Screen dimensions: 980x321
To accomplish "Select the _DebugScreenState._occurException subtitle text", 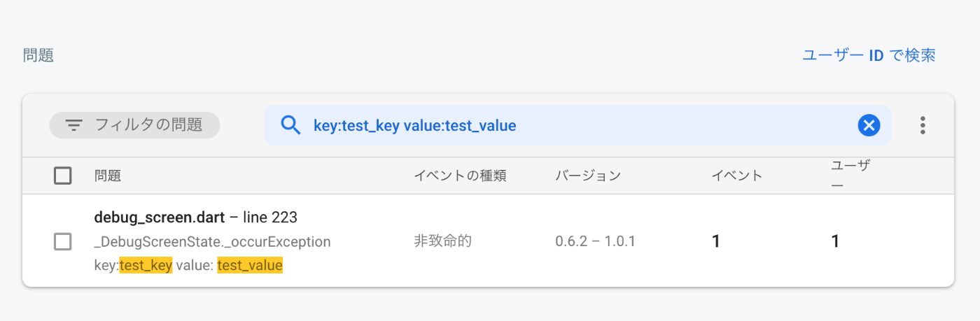I will [212, 242].
